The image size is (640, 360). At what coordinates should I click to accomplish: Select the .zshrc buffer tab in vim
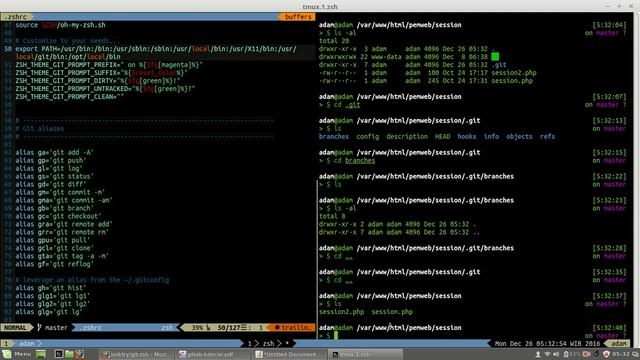[x=16, y=17]
